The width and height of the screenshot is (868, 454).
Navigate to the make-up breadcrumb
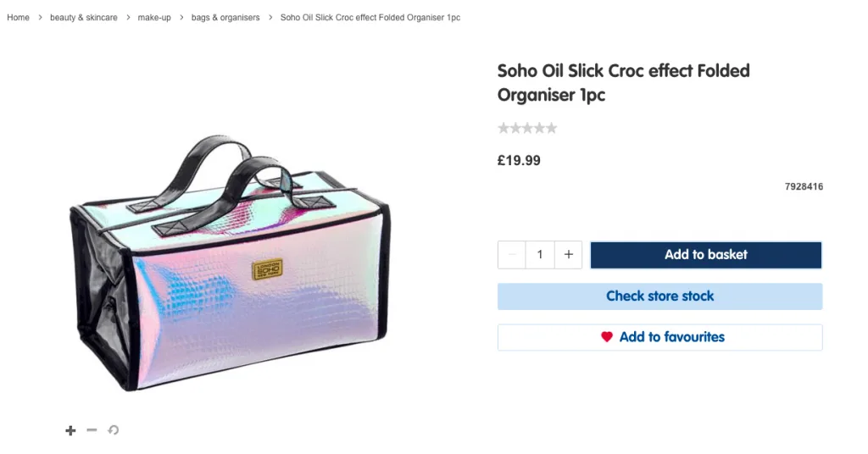[x=154, y=18]
